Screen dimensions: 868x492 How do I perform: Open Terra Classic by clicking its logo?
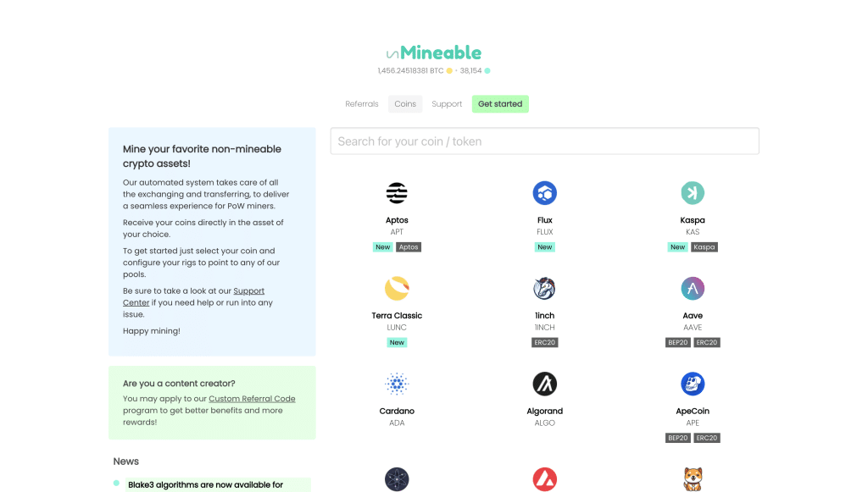[397, 288]
